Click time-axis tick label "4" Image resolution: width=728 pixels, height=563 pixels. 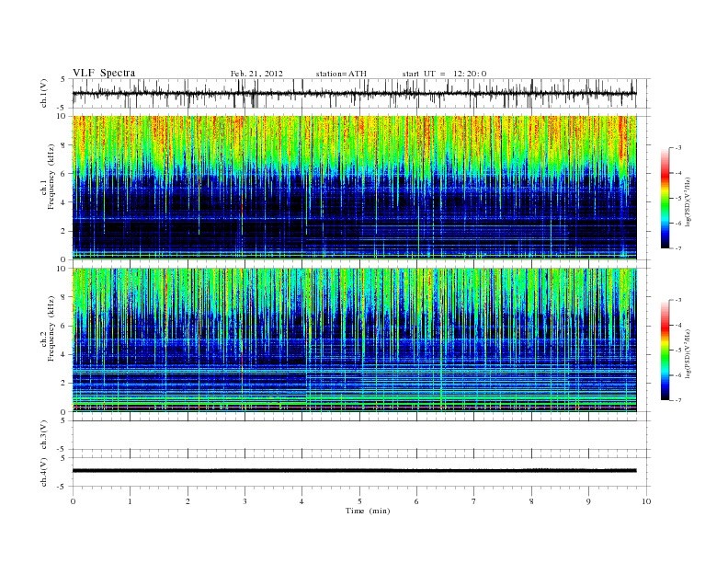click(x=301, y=501)
